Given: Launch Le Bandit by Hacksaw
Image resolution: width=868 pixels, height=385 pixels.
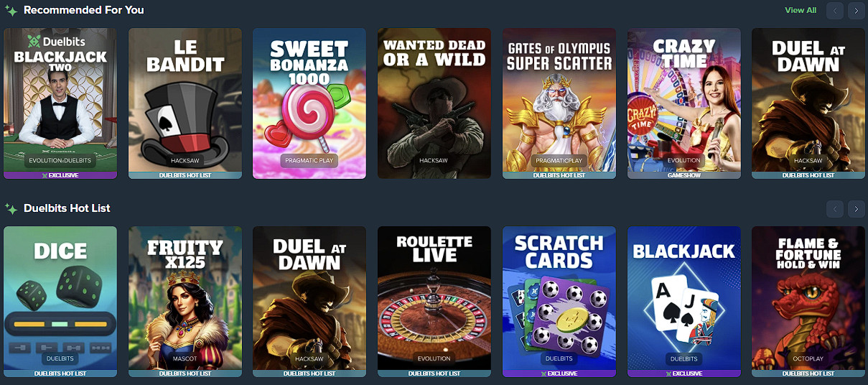Looking at the screenshot, I should click(185, 103).
